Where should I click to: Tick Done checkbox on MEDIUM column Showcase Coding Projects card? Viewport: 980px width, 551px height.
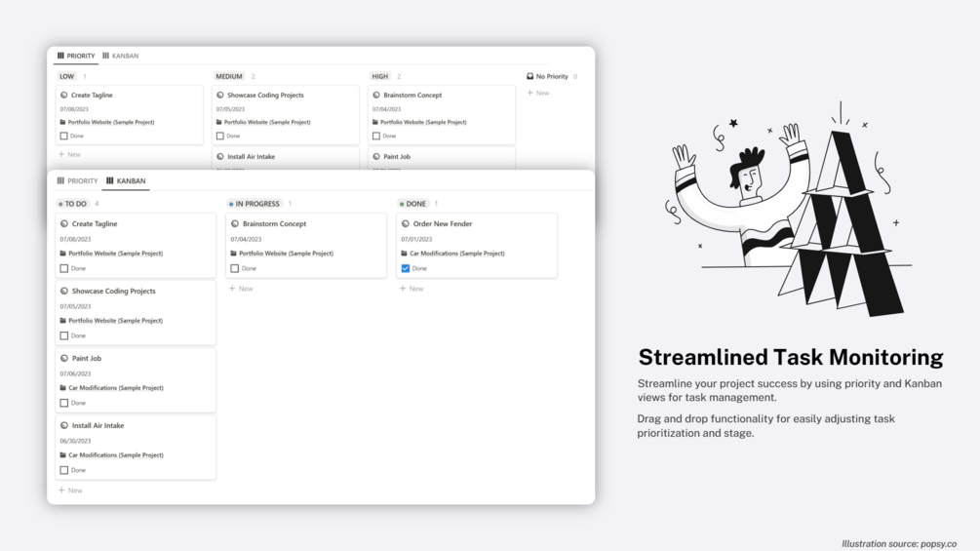click(x=220, y=136)
